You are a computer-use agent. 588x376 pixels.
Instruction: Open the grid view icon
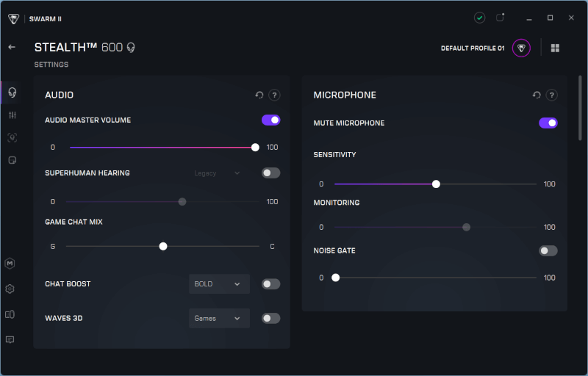[555, 48]
